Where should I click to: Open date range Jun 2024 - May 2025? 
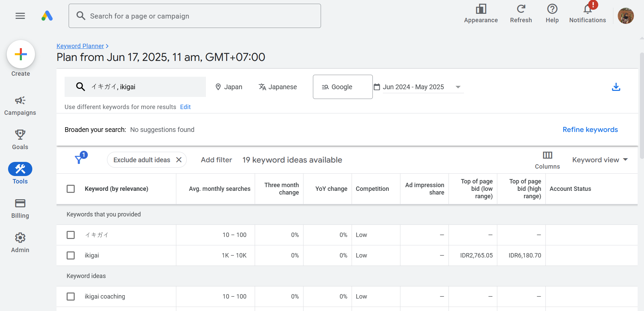[418, 87]
